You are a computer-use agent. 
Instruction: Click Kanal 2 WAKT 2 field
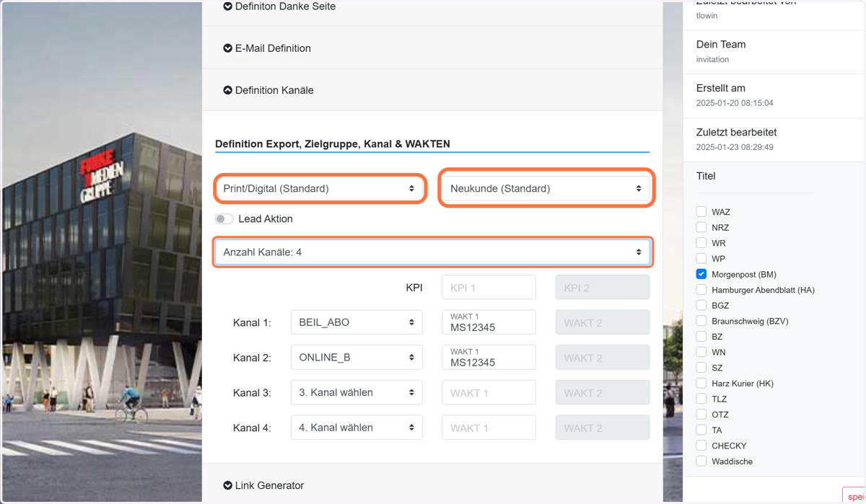point(603,358)
